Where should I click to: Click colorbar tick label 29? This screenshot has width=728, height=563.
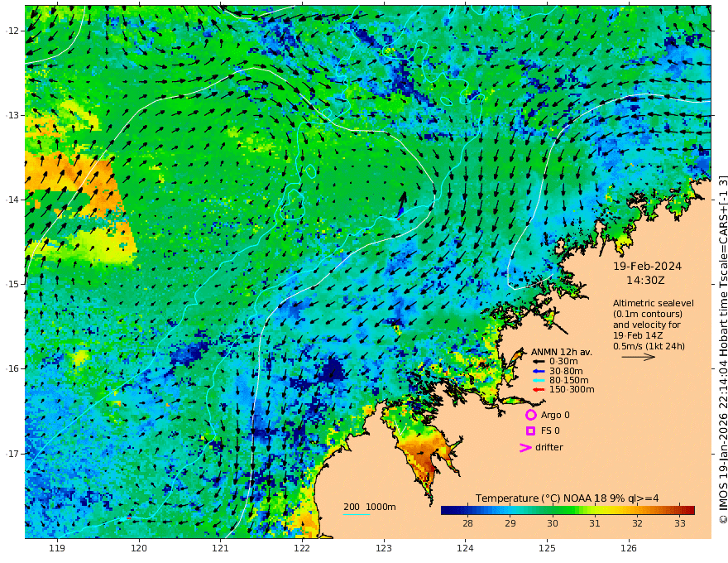[x=510, y=523]
